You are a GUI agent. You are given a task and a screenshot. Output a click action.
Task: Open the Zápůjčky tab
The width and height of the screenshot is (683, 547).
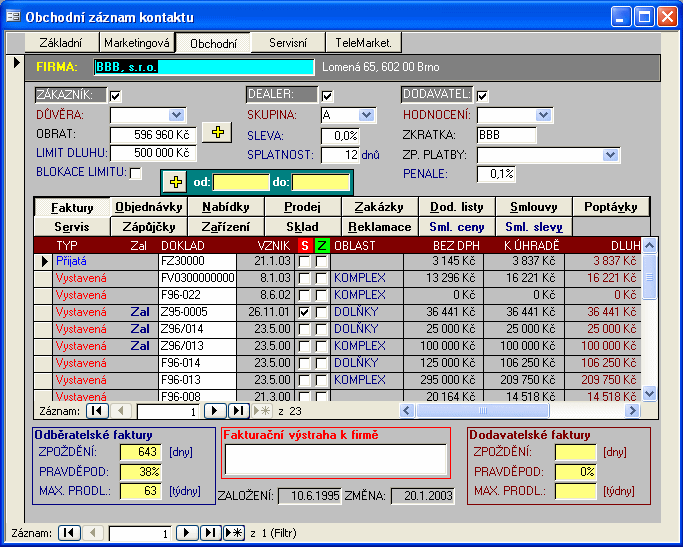click(x=149, y=227)
